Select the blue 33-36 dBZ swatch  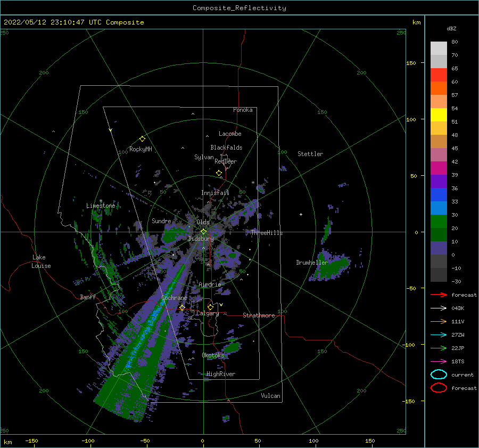(439, 195)
